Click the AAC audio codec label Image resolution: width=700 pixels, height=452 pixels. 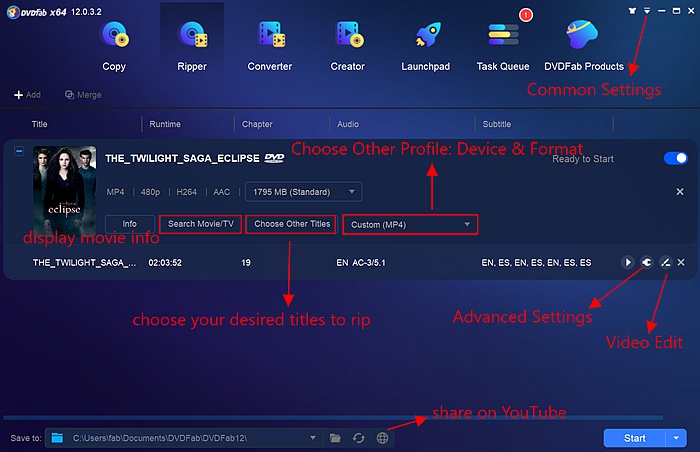221,192
